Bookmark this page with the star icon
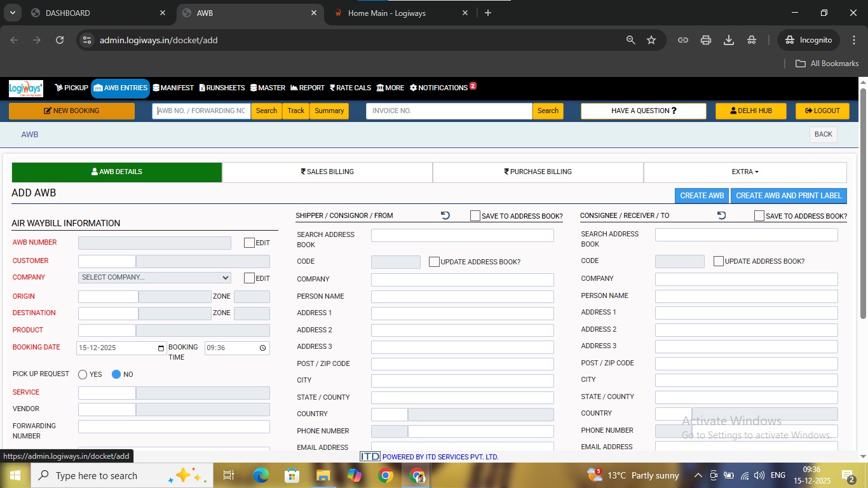The width and height of the screenshot is (868, 488). point(651,40)
